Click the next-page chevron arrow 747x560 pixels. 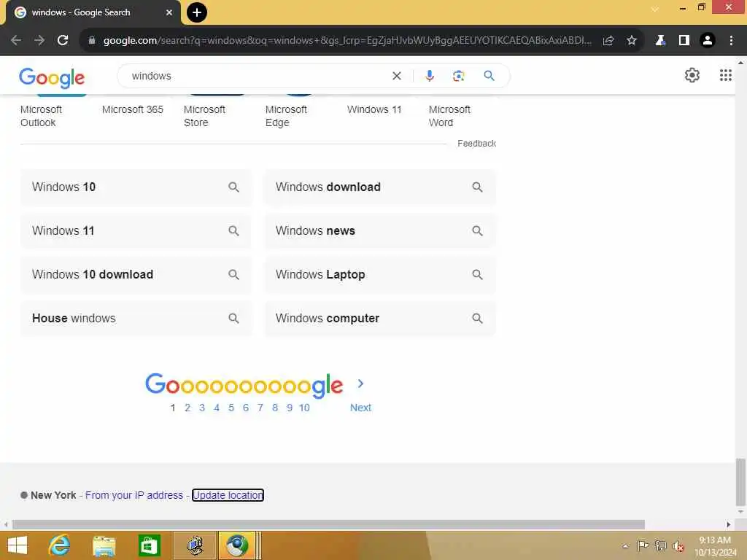point(360,384)
